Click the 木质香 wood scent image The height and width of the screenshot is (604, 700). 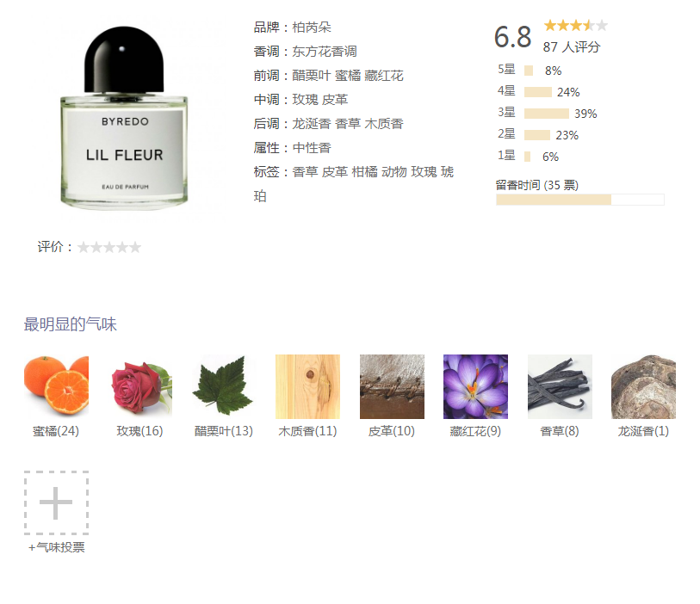pyautogui.click(x=307, y=386)
